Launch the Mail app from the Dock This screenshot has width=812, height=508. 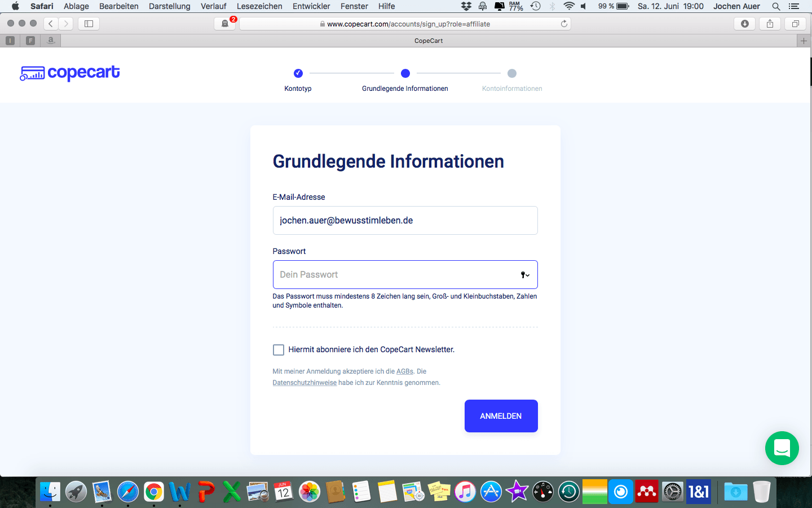(x=102, y=492)
